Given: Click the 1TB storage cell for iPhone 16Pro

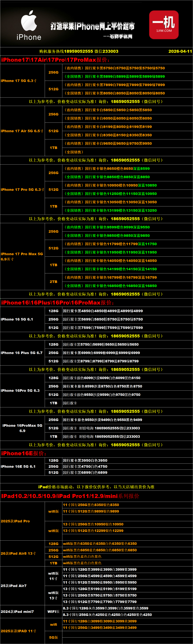Looking at the screenshot, I should pyautogui.click(x=53, y=403).
